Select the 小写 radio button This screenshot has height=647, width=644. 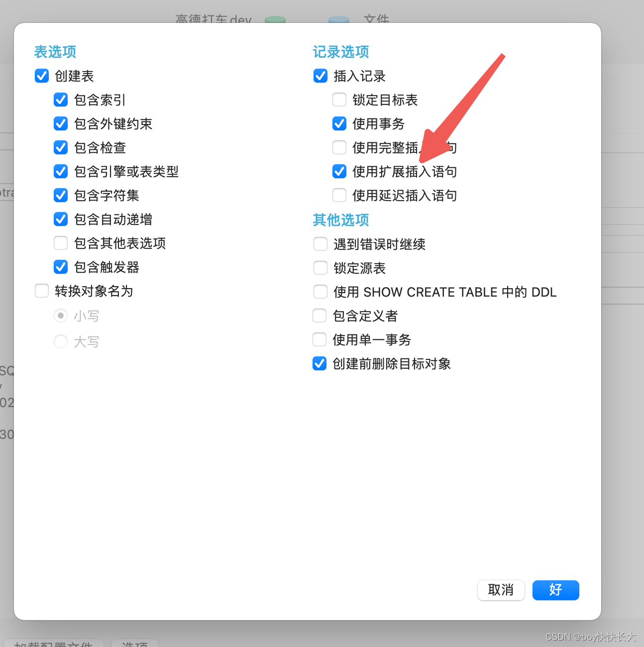[61, 316]
